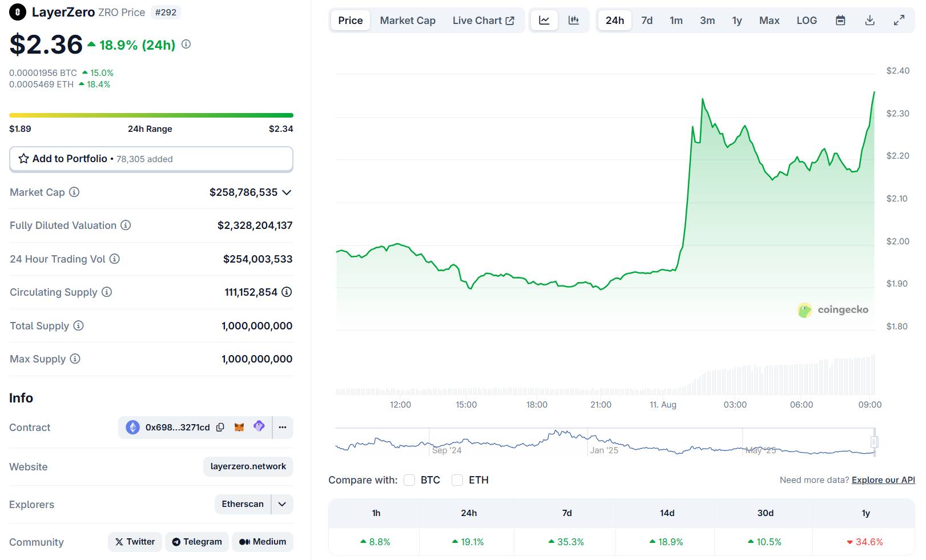Click the 0.0005469 ETH price text
This screenshot has width=926, height=560.
coord(41,84)
